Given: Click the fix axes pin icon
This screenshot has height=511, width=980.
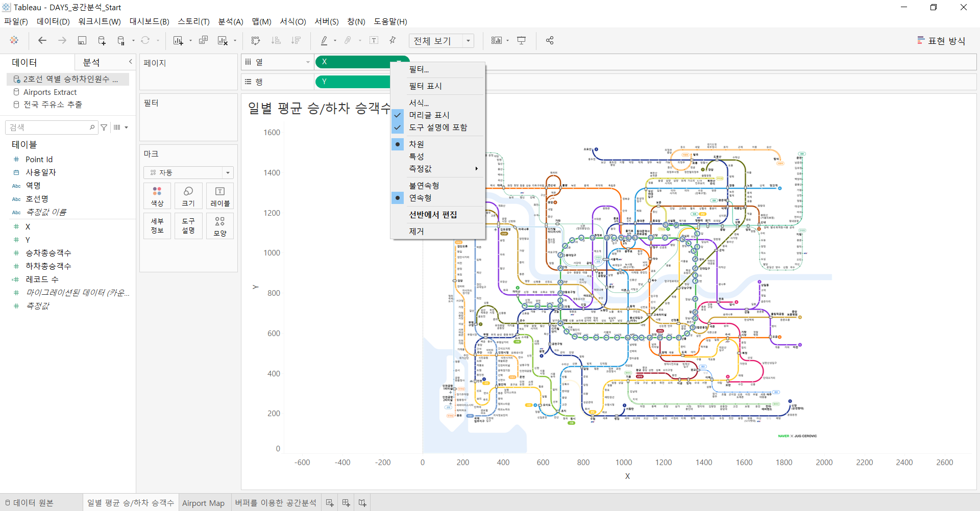Looking at the screenshot, I should [x=393, y=40].
